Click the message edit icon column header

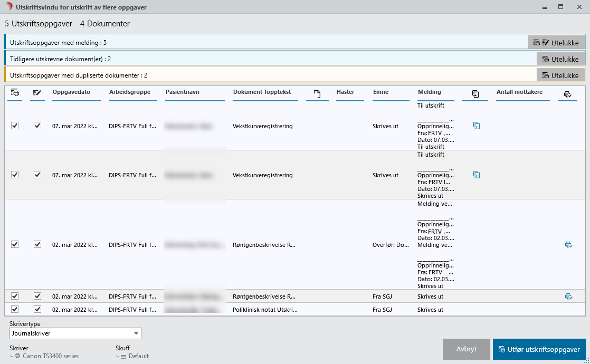(37, 93)
